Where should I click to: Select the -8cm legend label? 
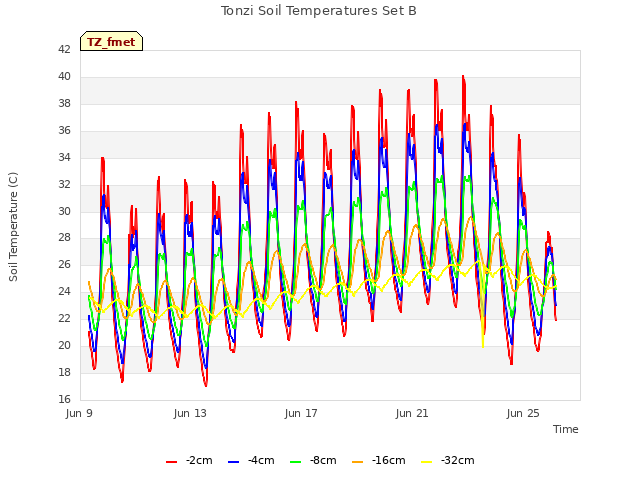(x=323, y=460)
